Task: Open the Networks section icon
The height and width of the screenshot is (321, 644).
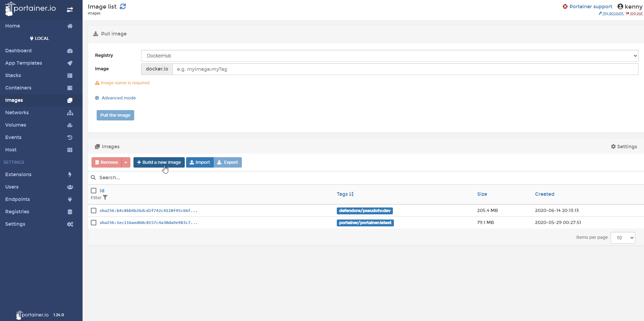Action: (x=70, y=113)
